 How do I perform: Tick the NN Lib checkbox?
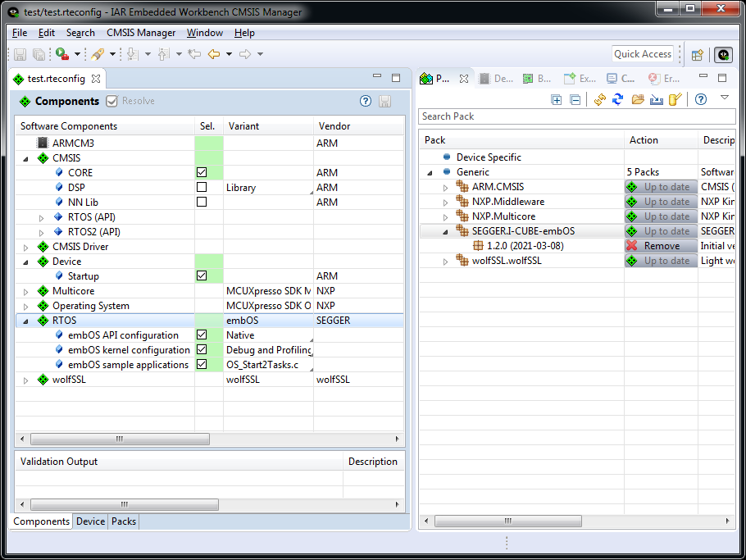pyautogui.click(x=202, y=203)
